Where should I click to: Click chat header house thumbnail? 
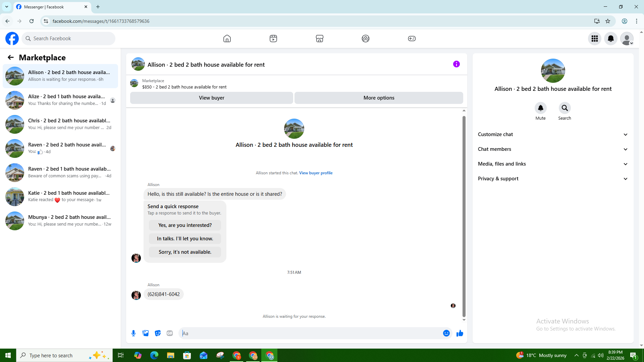coord(138,64)
